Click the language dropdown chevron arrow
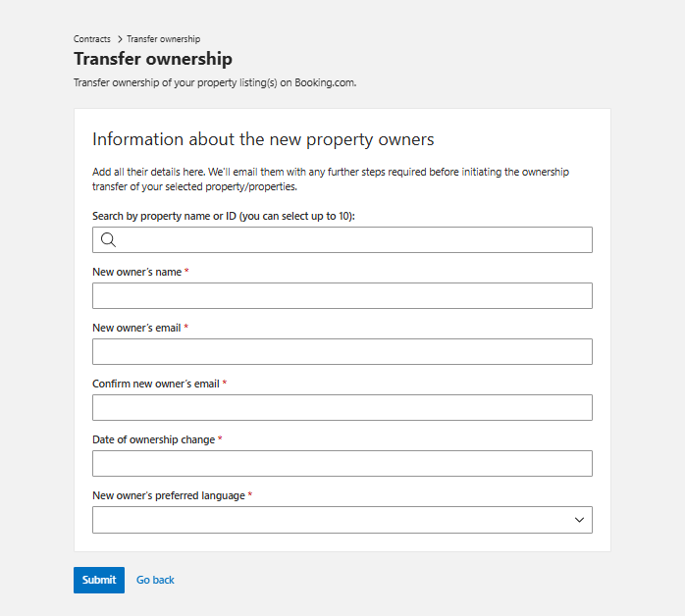Screen dimensions: 685x616 (x=579, y=520)
